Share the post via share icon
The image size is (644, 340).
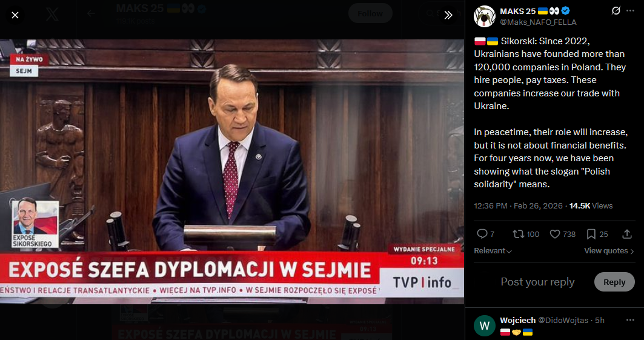pyautogui.click(x=627, y=234)
